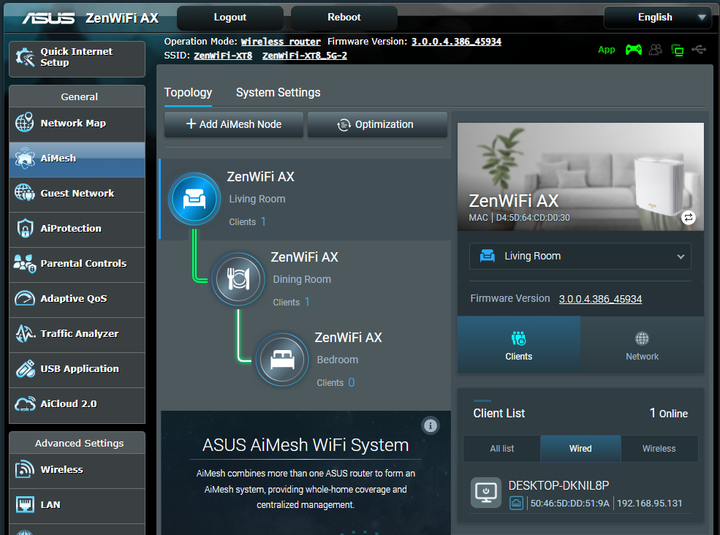720x535 pixels.
Task: Click the LAN monitor icon
Action: click(25, 504)
